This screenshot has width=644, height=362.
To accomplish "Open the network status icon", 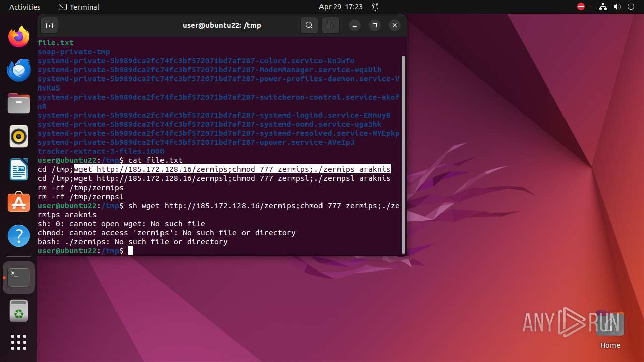I will pos(603,7).
